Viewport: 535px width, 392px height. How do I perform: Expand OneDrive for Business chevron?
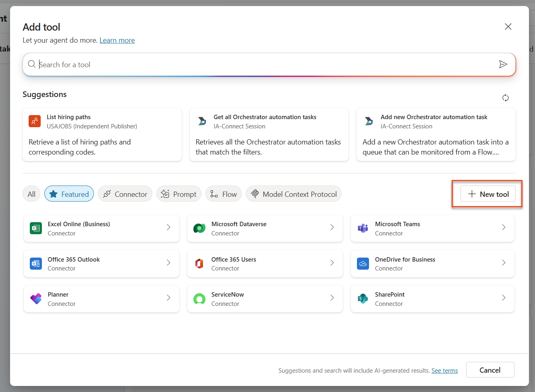[504, 263]
